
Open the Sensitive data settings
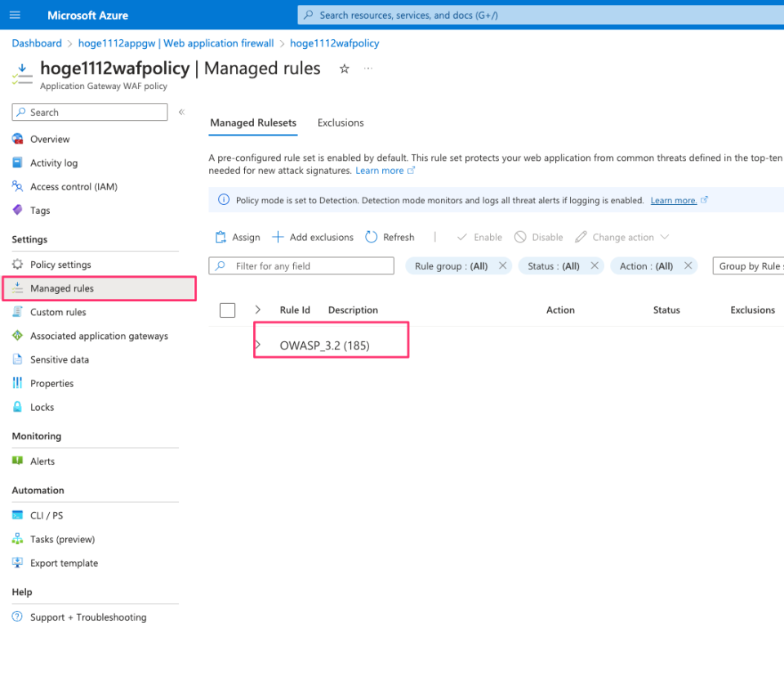(x=60, y=359)
